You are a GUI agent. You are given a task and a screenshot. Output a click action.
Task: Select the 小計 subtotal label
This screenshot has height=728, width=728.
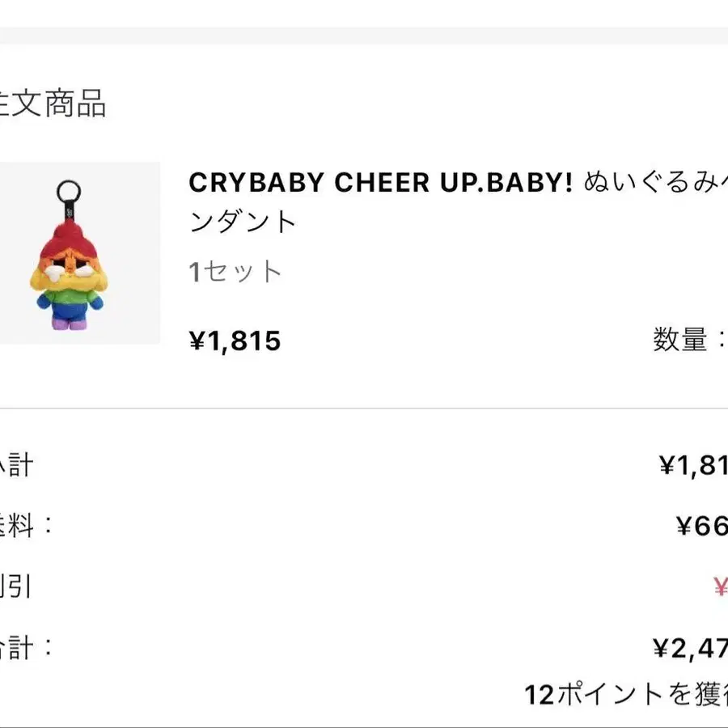coord(17,465)
